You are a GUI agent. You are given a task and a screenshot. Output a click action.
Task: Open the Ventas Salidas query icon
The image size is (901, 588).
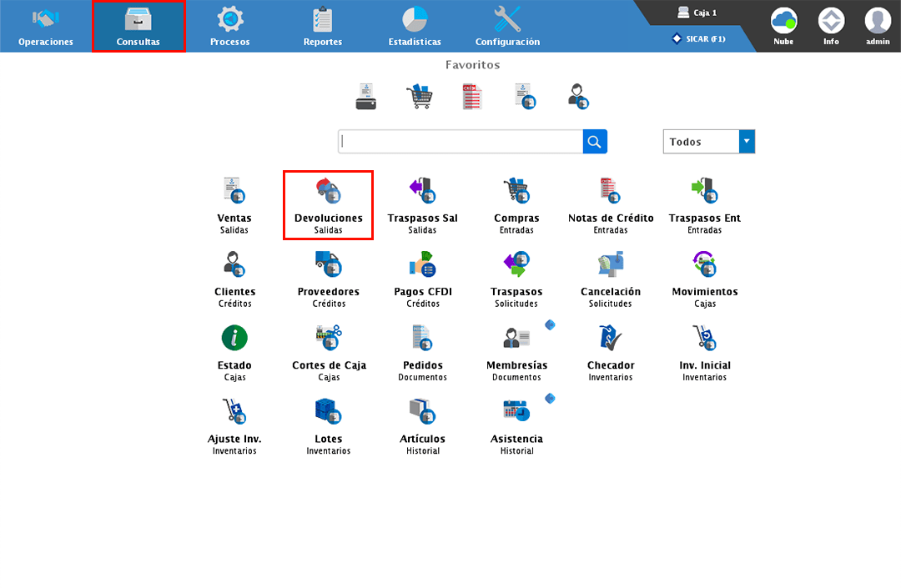(234, 192)
